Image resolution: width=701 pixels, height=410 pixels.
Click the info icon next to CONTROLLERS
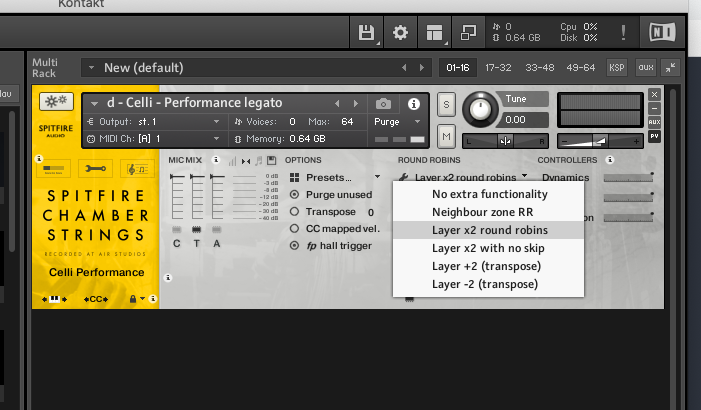tap(610, 160)
